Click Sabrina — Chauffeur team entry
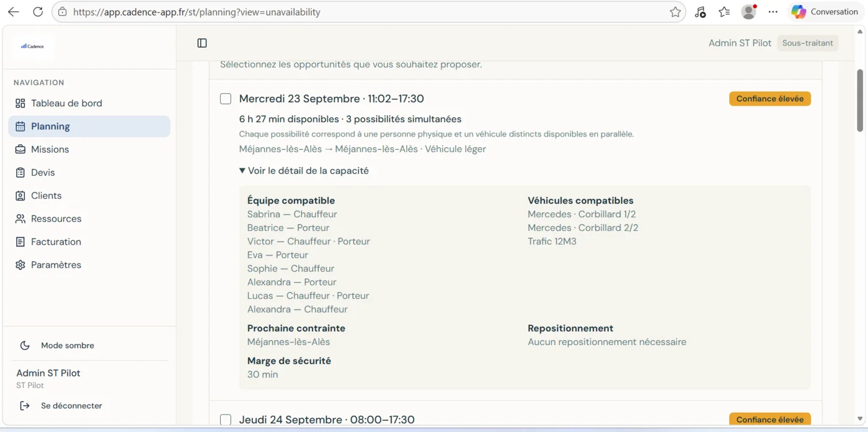Image resolution: width=868 pixels, height=432 pixels. (292, 214)
